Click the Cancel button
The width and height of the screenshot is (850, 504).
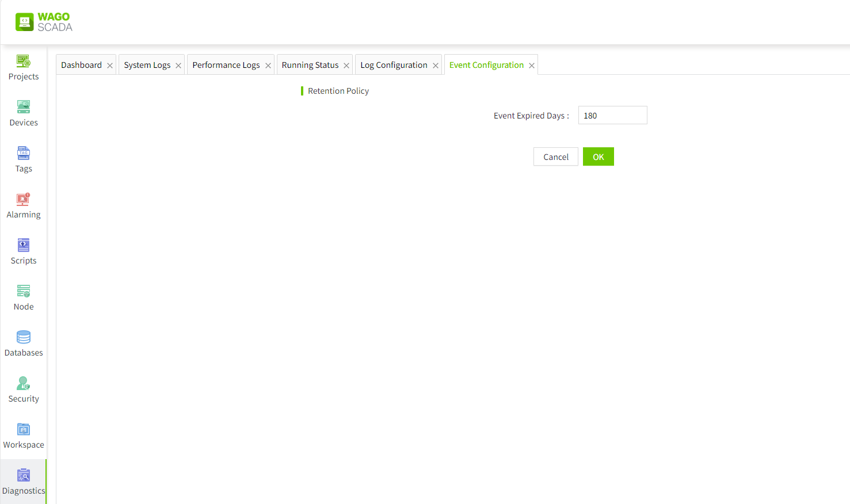pos(555,157)
